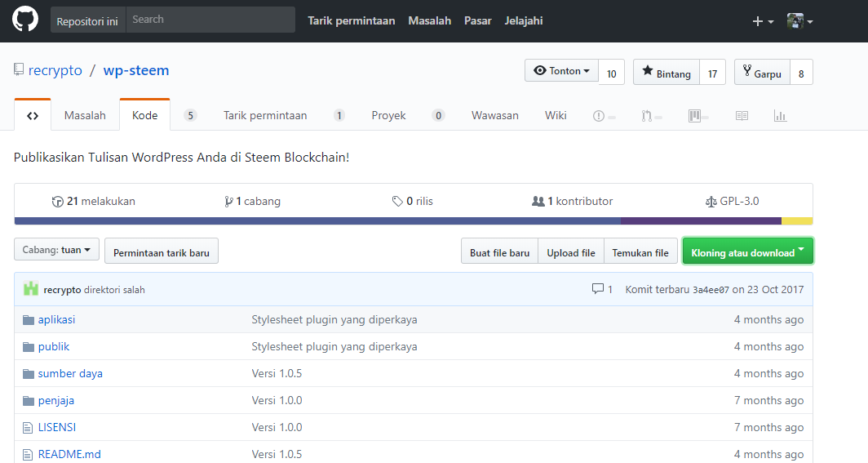Open Tarik permintaan in top navigation
Image resolution: width=868 pixels, height=463 pixels.
tap(352, 21)
